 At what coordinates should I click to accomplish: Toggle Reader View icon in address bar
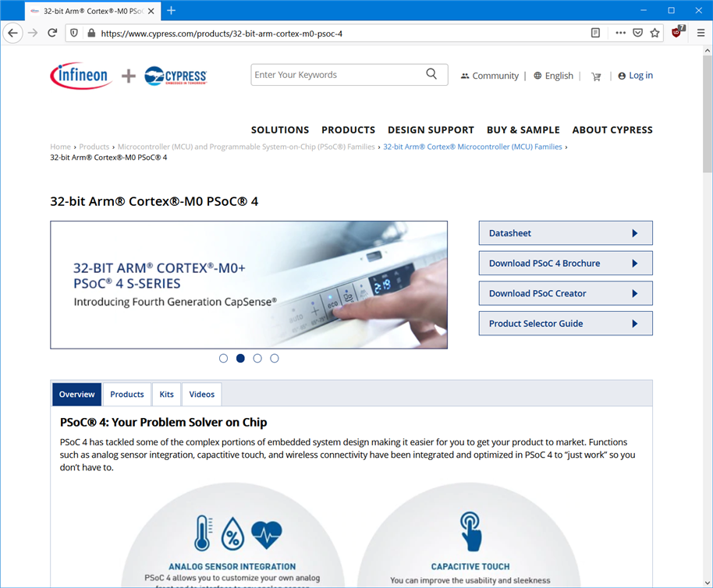(595, 33)
